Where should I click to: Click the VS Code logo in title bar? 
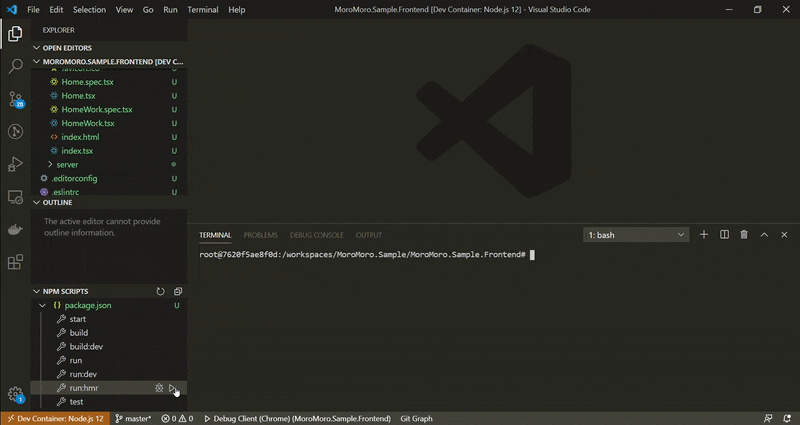(x=12, y=10)
